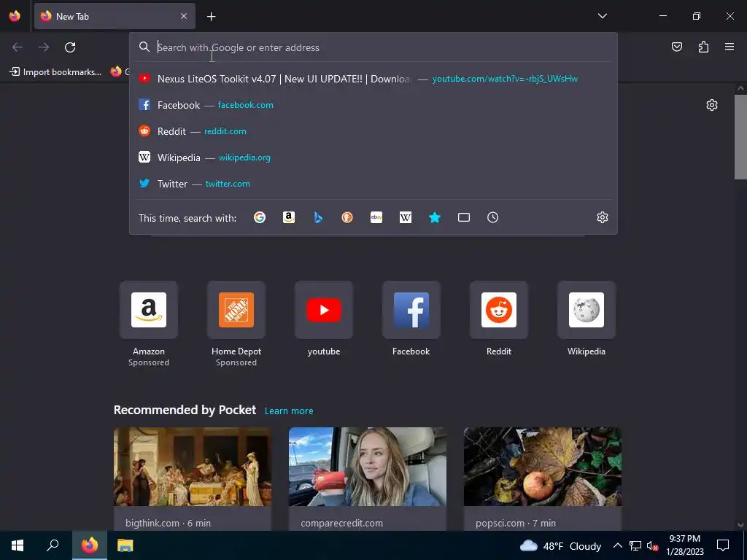Click Firefox icon in taskbar
This screenshot has height=560, width=747.
89,545
